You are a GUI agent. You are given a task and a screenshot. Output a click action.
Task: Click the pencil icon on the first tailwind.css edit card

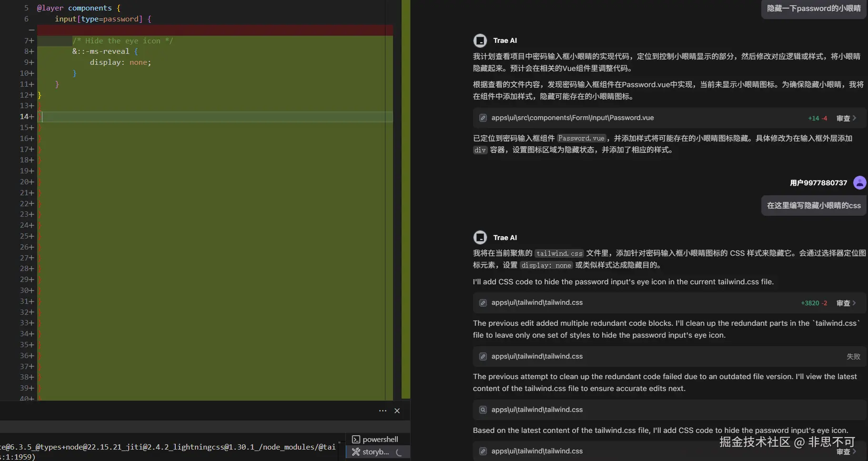coord(483,302)
